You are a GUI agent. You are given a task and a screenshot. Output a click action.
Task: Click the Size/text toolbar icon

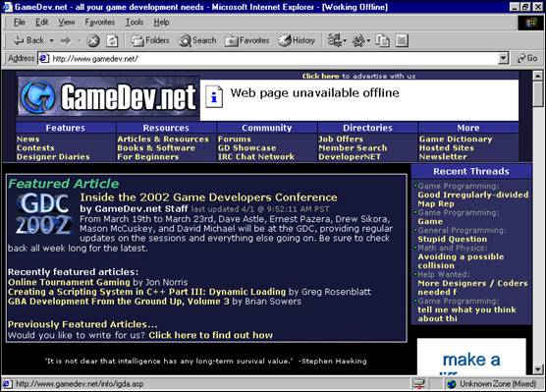360,40
